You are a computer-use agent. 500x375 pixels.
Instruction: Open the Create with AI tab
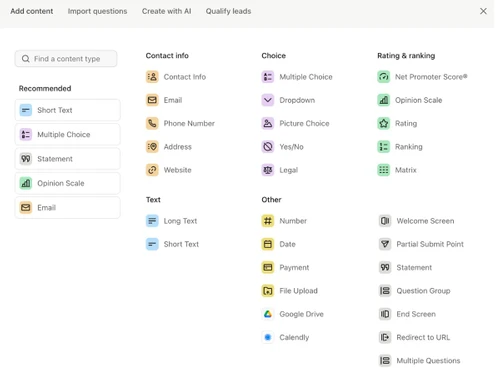[166, 11]
